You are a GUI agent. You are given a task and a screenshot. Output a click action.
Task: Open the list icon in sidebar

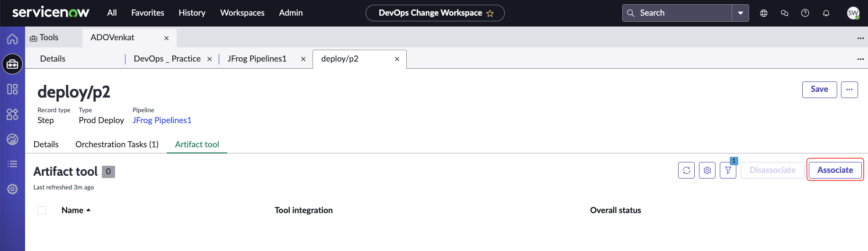[12, 164]
